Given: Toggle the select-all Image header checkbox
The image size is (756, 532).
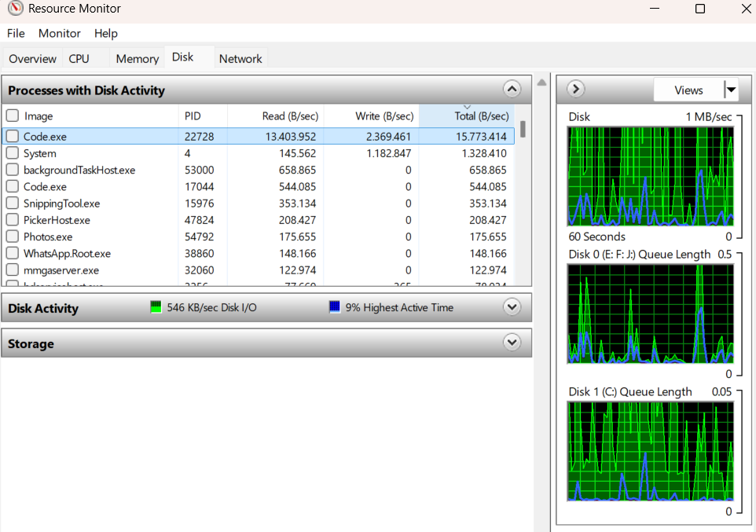Looking at the screenshot, I should pos(13,116).
